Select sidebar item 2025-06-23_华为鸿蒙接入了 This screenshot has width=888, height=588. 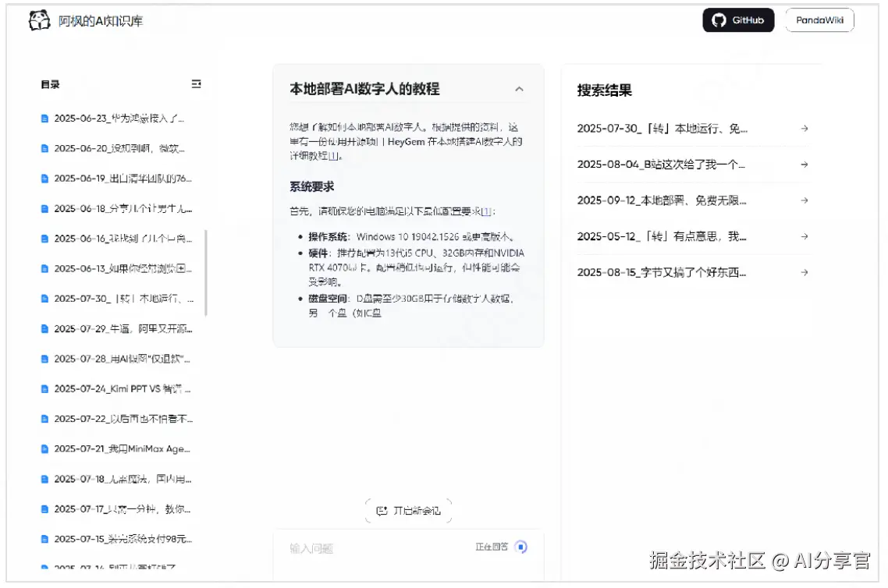click(x=119, y=119)
